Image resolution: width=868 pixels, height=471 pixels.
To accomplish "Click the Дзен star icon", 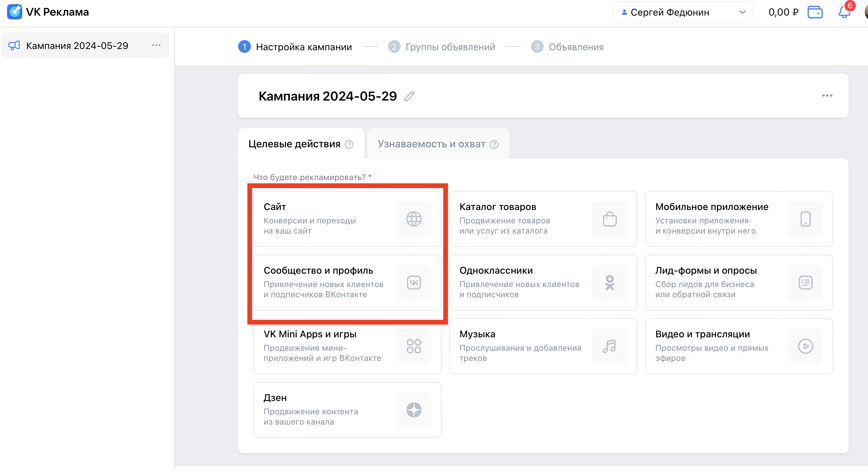I will click(414, 410).
